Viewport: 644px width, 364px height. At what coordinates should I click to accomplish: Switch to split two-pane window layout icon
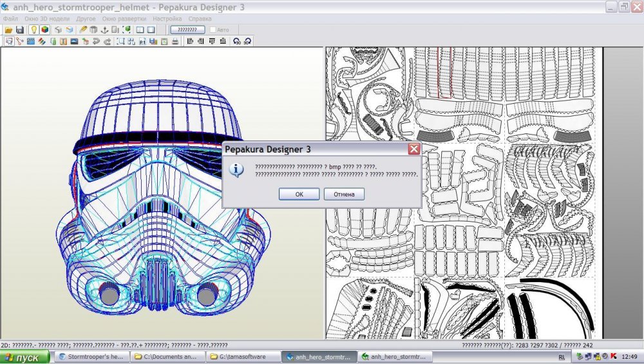tap(140, 30)
